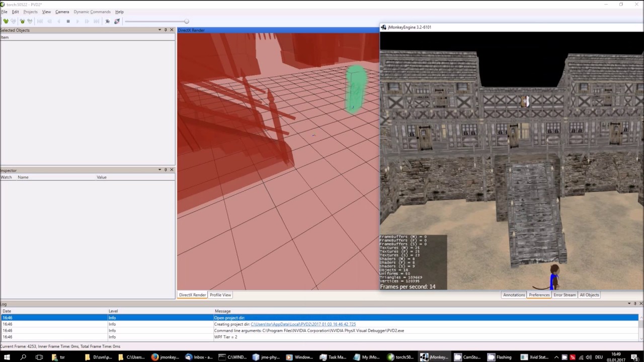Image resolution: width=644 pixels, height=362 pixels.
Task: Open the View menu
Action: click(46, 12)
